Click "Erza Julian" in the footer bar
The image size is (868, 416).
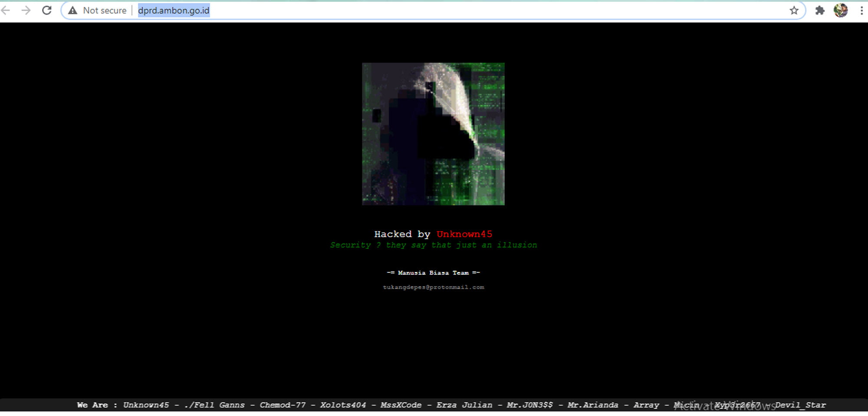[464, 405]
